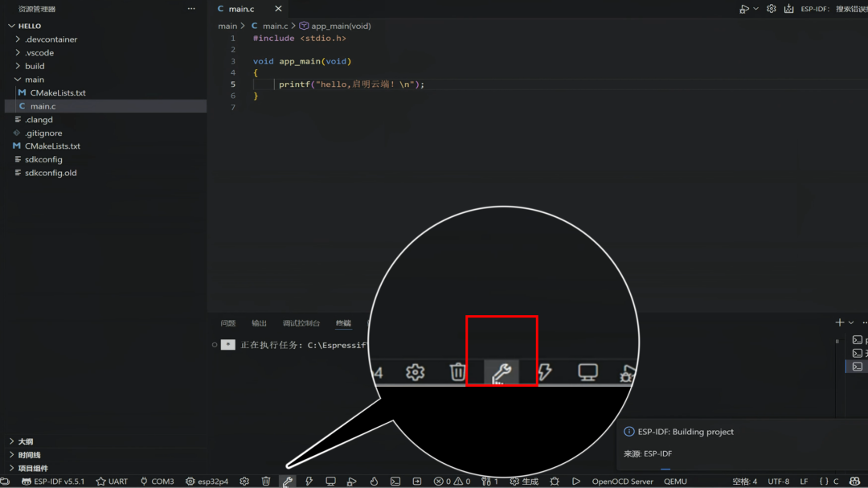Collapse the main folder
This screenshot has width=868, height=488.
tap(18, 80)
